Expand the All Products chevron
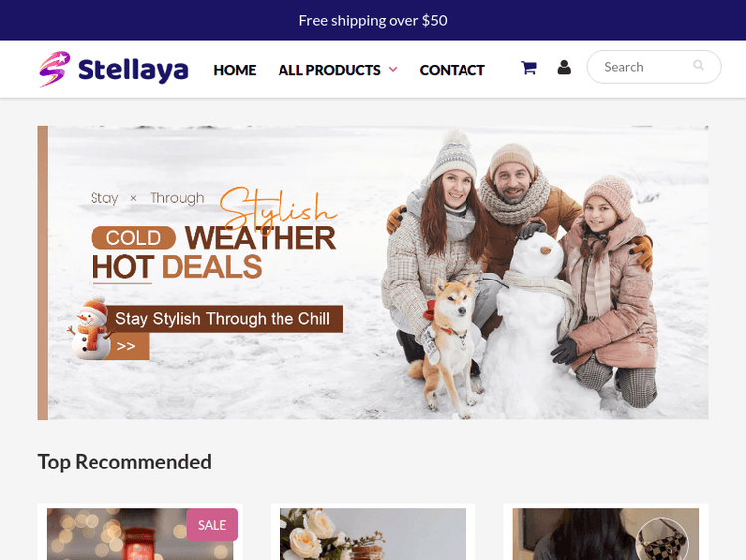The image size is (746, 560). pos(393,70)
